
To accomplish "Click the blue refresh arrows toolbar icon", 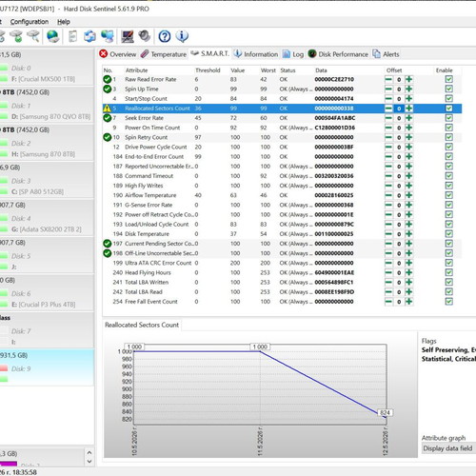I will [x=90, y=36].
